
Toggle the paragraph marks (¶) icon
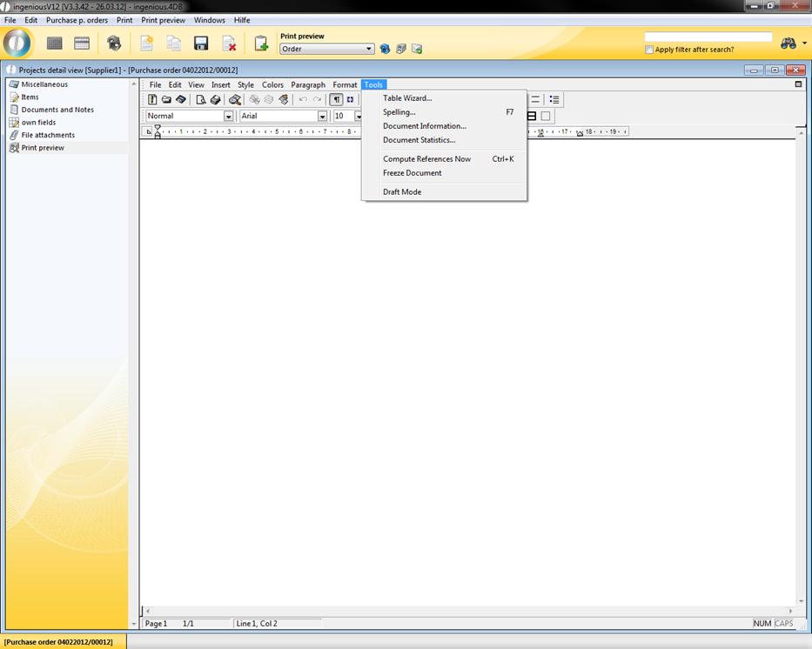click(x=336, y=100)
